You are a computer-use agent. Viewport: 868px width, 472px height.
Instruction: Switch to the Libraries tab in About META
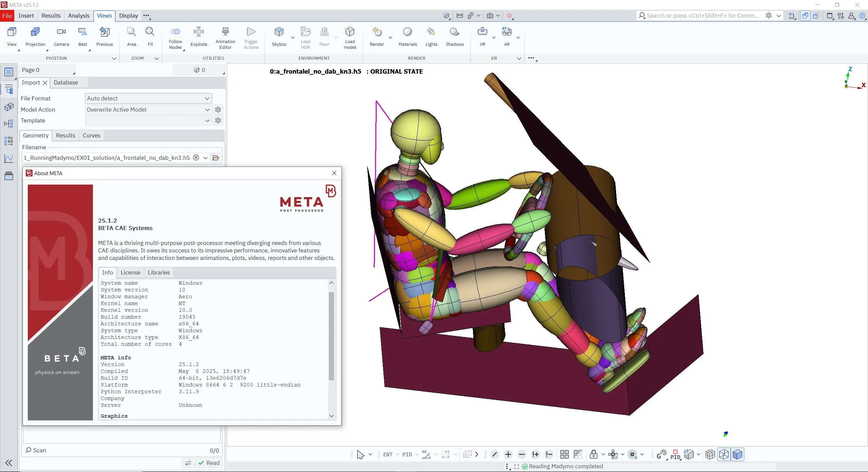click(159, 272)
